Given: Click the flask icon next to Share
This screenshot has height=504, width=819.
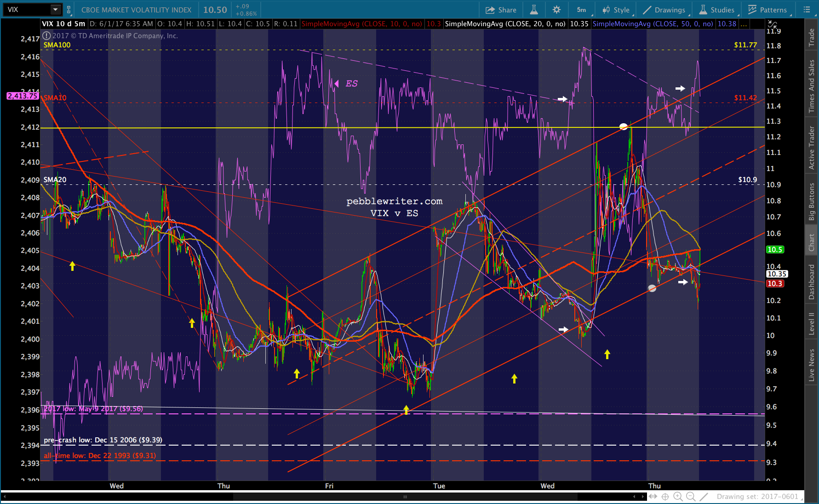Looking at the screenshot, I should (x=534, y=10).
